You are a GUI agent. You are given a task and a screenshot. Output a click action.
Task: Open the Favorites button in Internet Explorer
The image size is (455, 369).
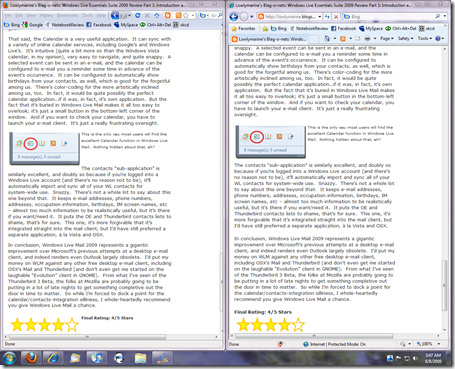243,28
